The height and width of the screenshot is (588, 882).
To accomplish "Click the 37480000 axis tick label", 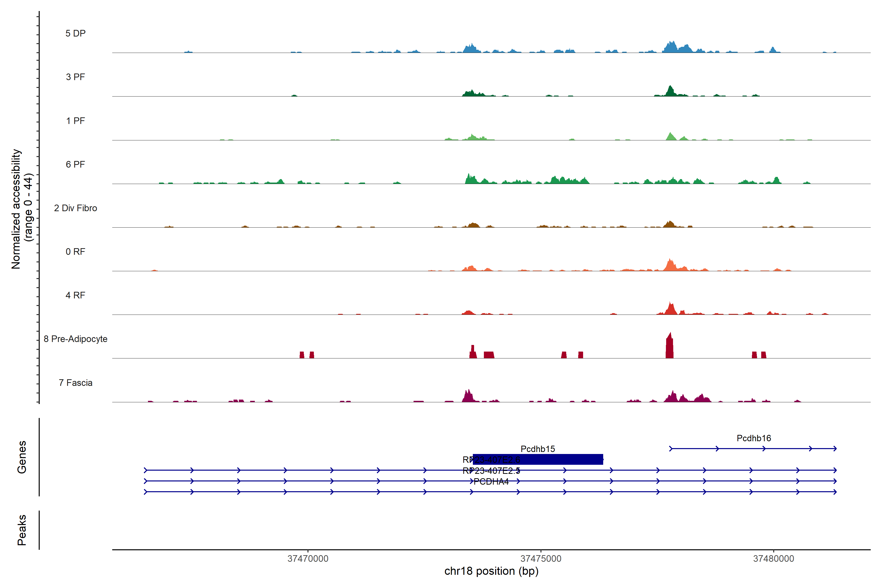I will 774,558.
